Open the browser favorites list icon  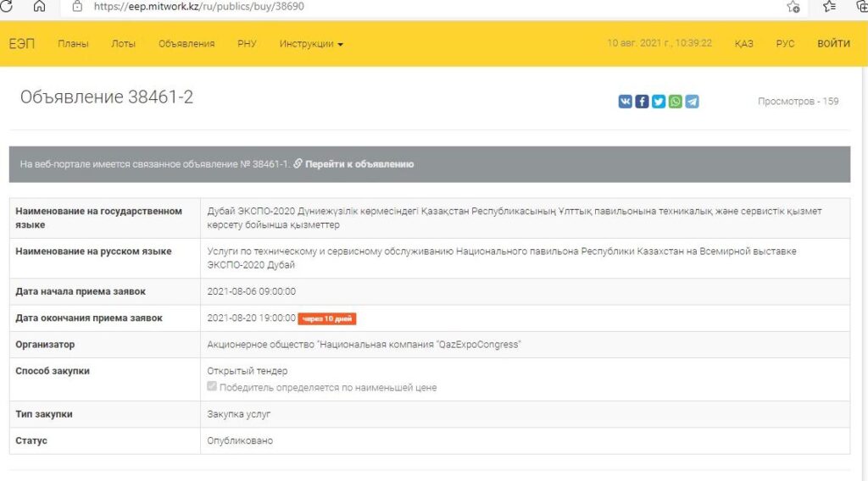point(830,7)
